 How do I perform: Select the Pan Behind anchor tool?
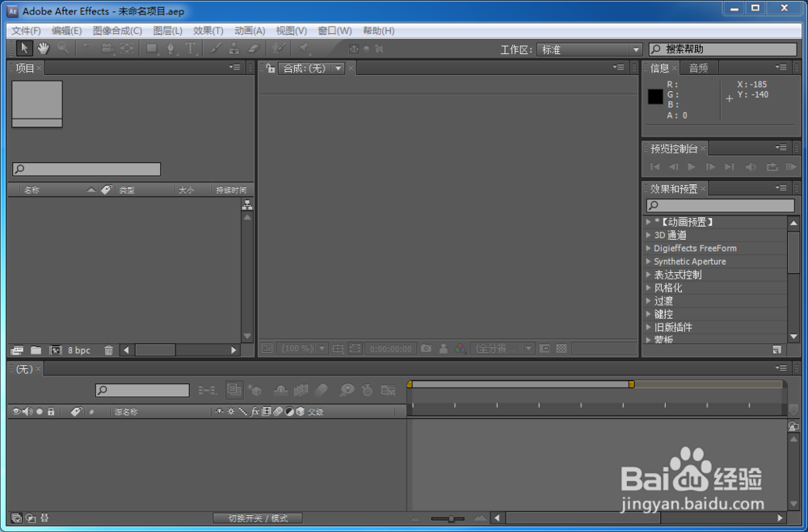127,49
